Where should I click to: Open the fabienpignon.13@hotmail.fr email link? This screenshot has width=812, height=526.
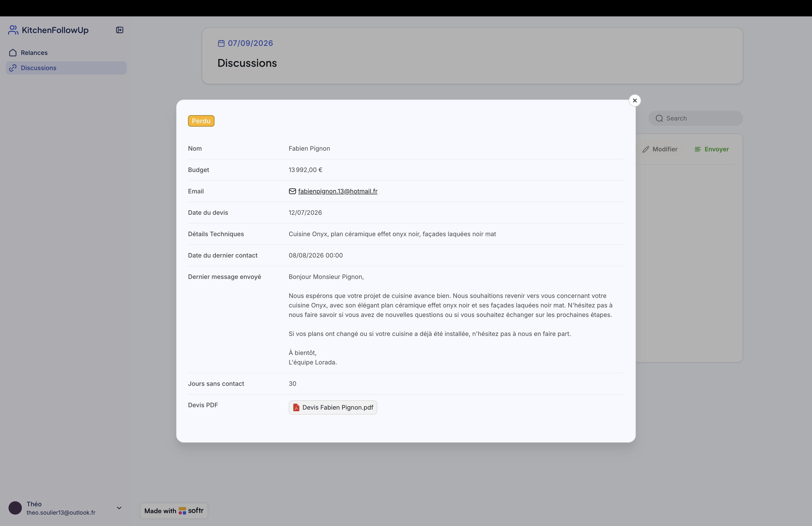click(338, 191)
